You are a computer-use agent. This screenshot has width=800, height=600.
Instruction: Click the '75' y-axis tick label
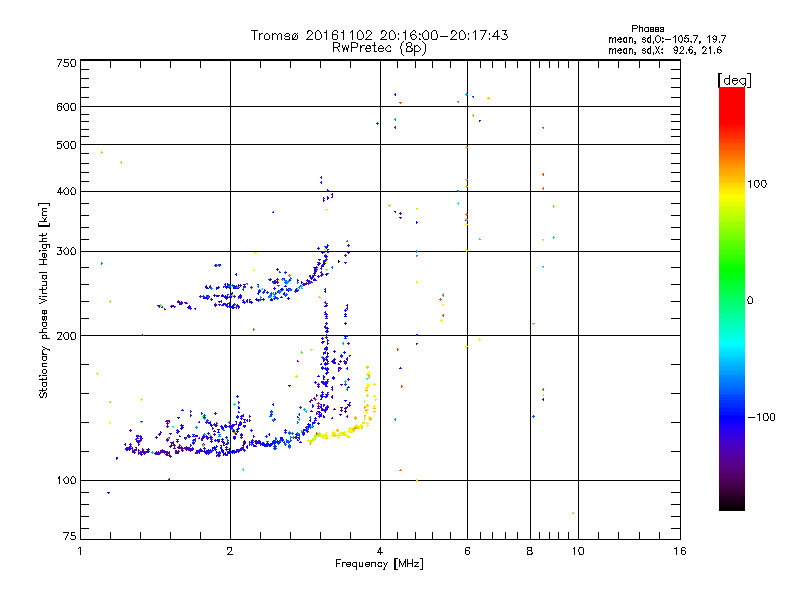tap(70, 536)
